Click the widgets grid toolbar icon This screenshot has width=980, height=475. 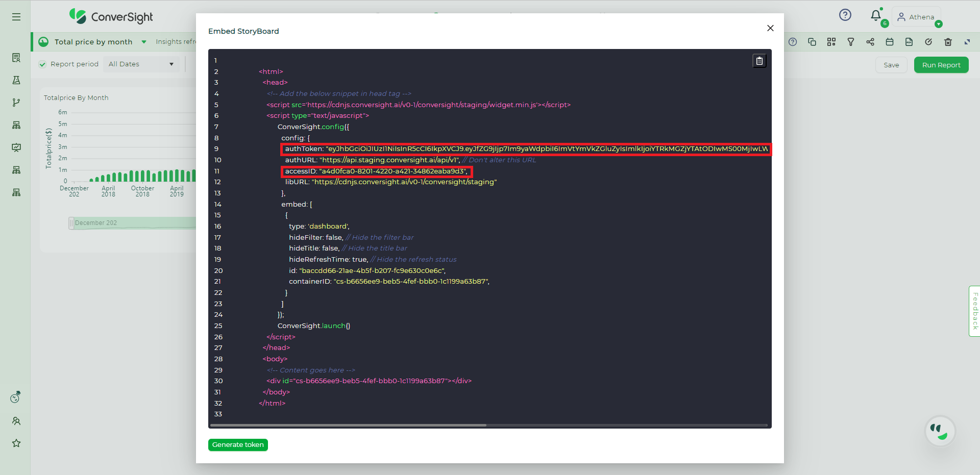[831, 42]
